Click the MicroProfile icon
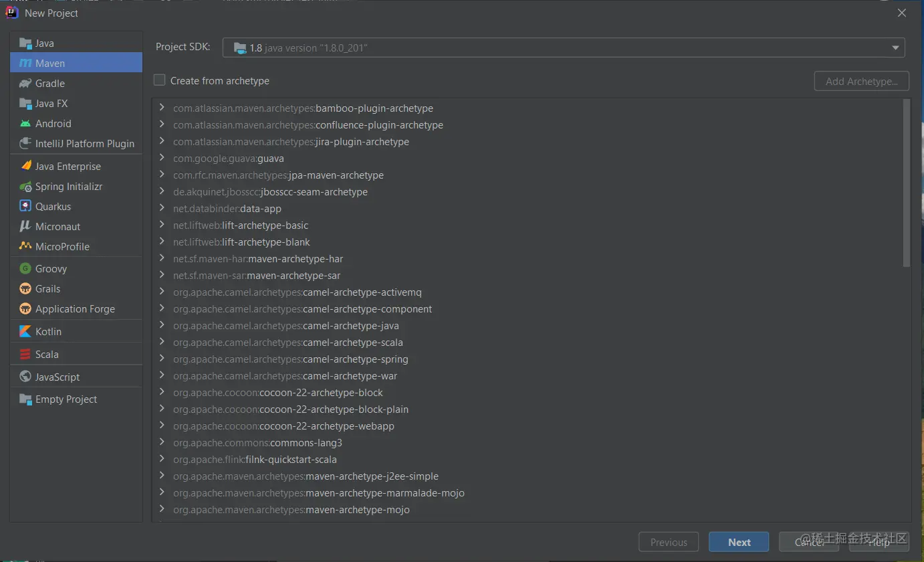This screenshot has width=924, height=562. (x=25, y=246)
